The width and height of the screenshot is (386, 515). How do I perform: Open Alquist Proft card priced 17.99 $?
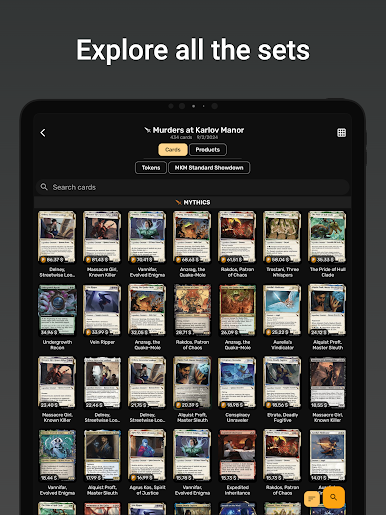click(102, 455)
